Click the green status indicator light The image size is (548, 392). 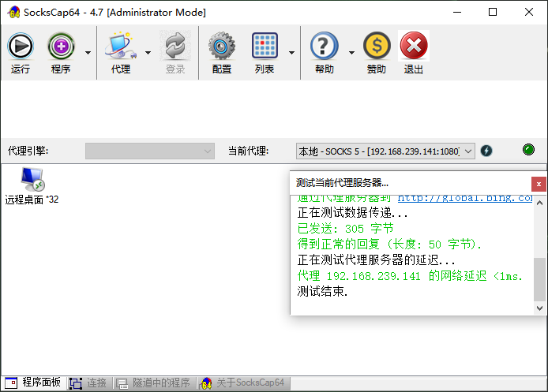[x=528, y=149]
